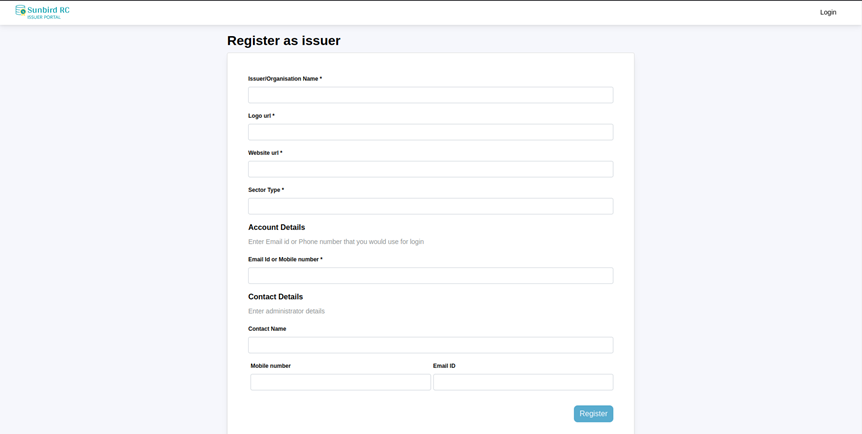Click the 'Contact Details' section heading
The width and height of the screenshot is (862, 434).
pos(275,296)
